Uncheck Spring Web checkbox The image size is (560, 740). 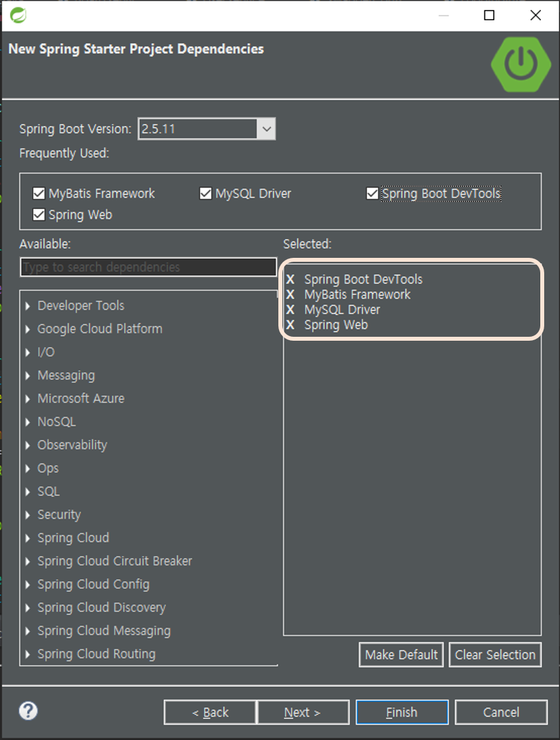[x=39, y=214]
